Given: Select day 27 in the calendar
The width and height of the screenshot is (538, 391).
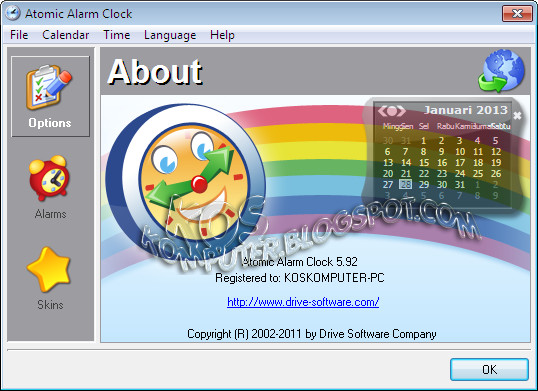Looking at the screenshot, I should (x=388, y=185).
